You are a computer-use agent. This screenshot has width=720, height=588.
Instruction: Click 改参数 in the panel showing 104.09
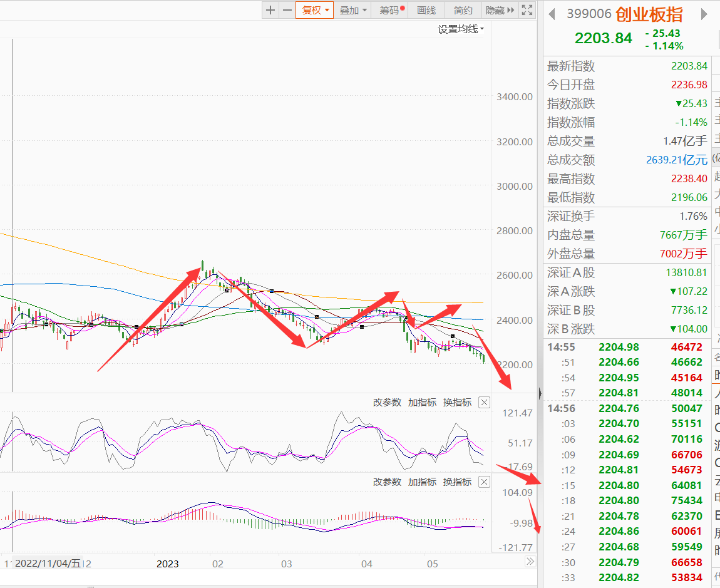pos(387,482)
